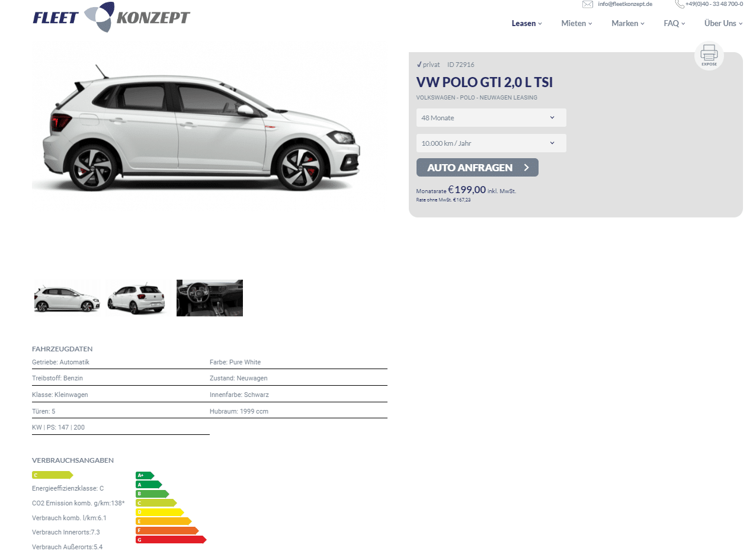Viewport: 756px width, 554px height.
Task: Open the Marken menu
Action: click(628, 24)
